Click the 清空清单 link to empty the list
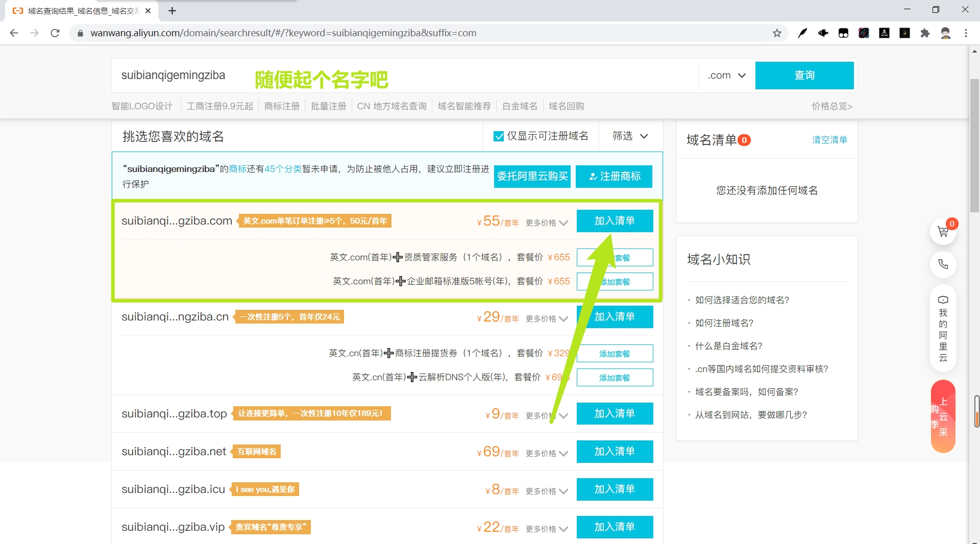Screen dimensions: 980x544 (830, 140)
